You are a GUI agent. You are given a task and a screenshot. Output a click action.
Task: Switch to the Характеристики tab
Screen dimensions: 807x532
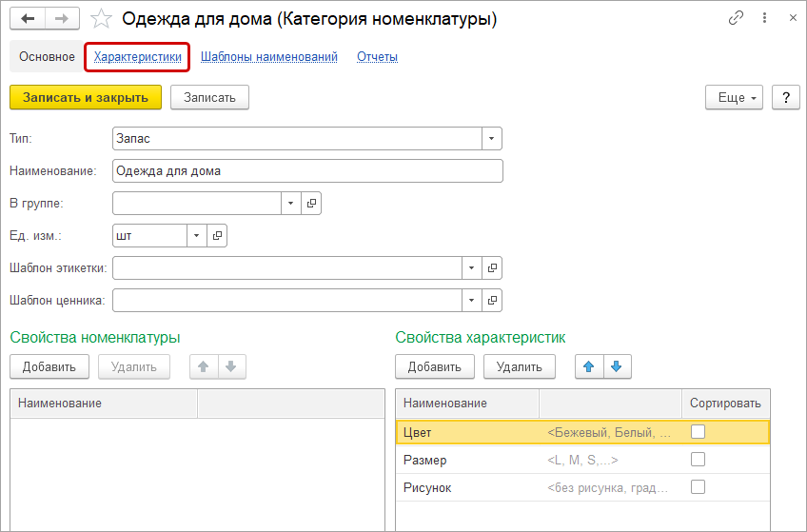click(x=137, y=57)
